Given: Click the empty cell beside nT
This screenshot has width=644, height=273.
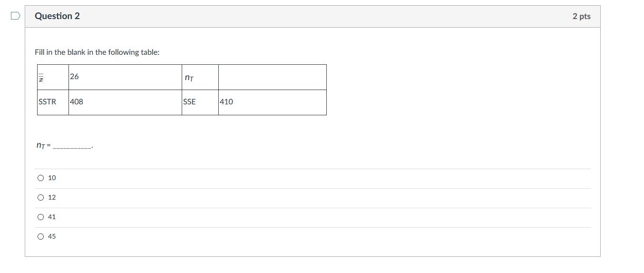Looking at the screenshot, I should [272, 77].
